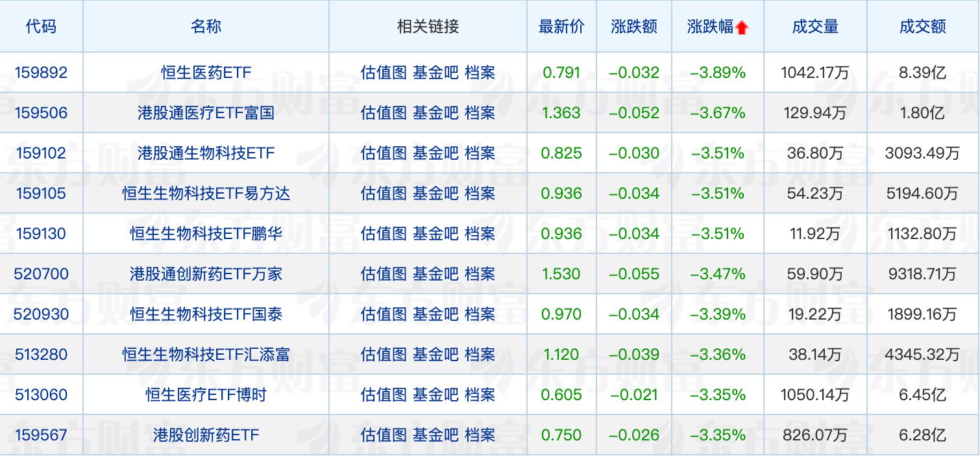Sort by 最新价 column header
Viewport: 980px width, 456px height.
(561, 27)
